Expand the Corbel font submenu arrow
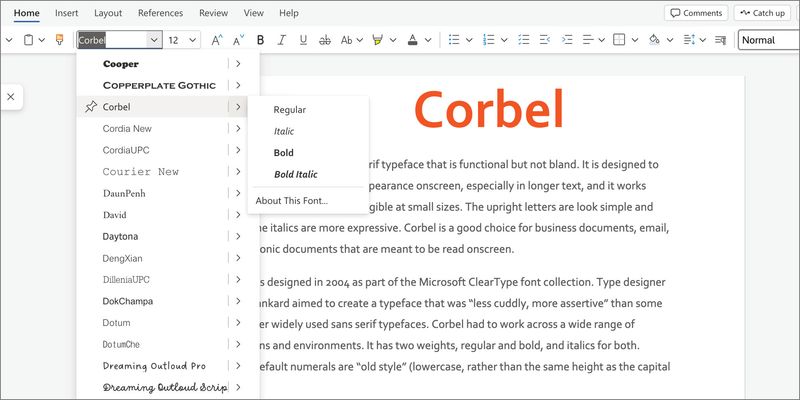800x400 pixels. click(x=238, y=107)
